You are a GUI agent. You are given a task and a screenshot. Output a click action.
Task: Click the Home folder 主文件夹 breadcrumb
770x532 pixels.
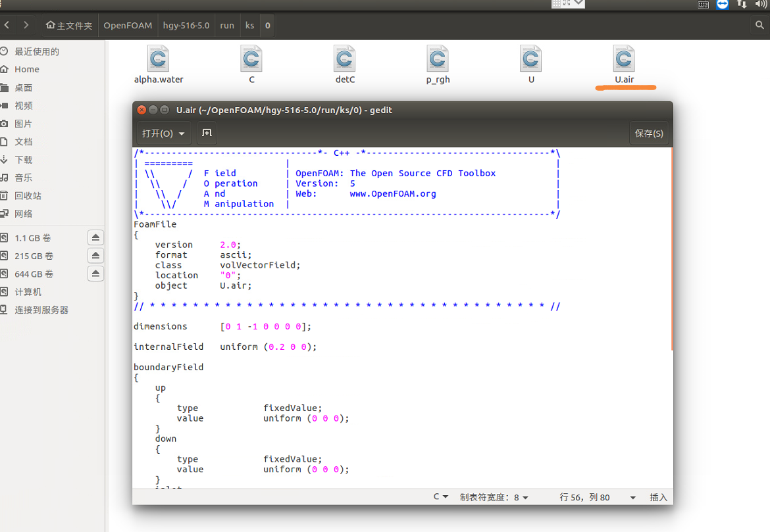point(69,26)
